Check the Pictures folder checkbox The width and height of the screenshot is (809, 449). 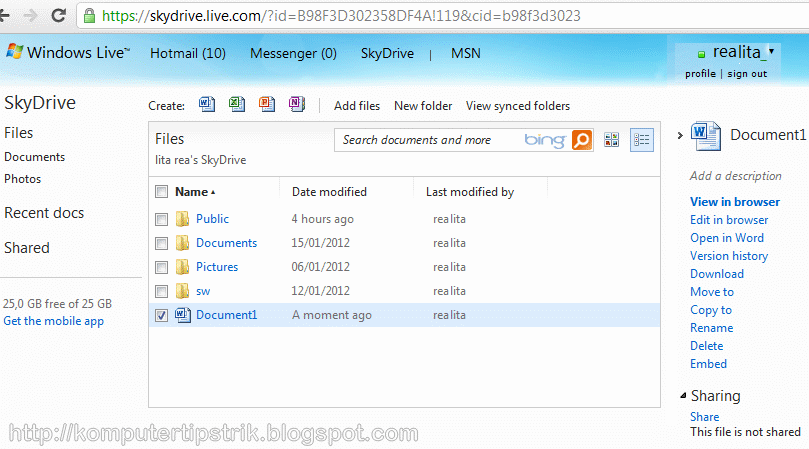(x=161, y=267)
